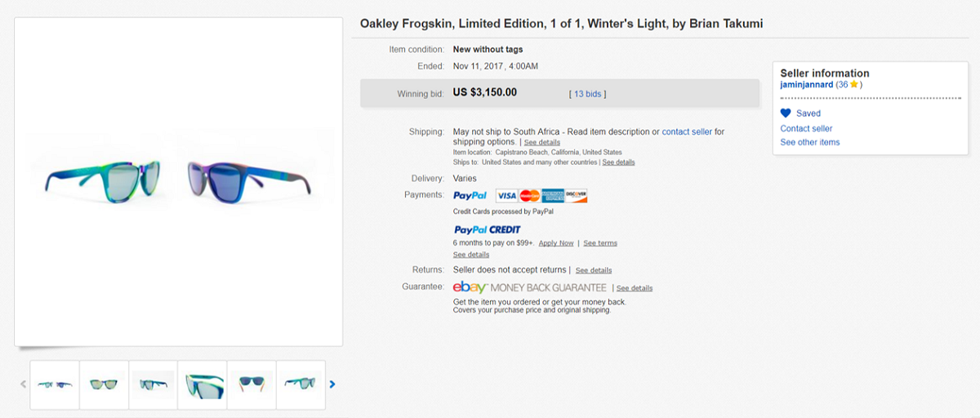
Task: Click the Visa card icon
Action: point(507,196)
